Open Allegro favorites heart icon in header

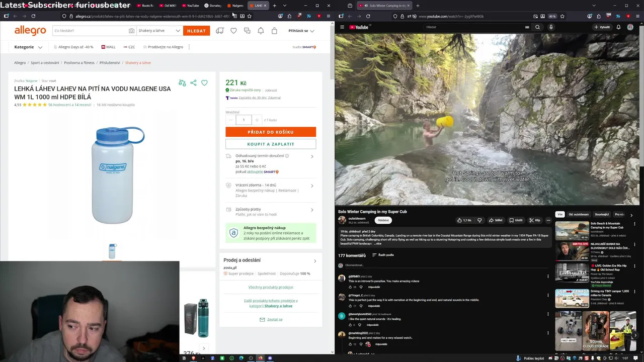233,31
